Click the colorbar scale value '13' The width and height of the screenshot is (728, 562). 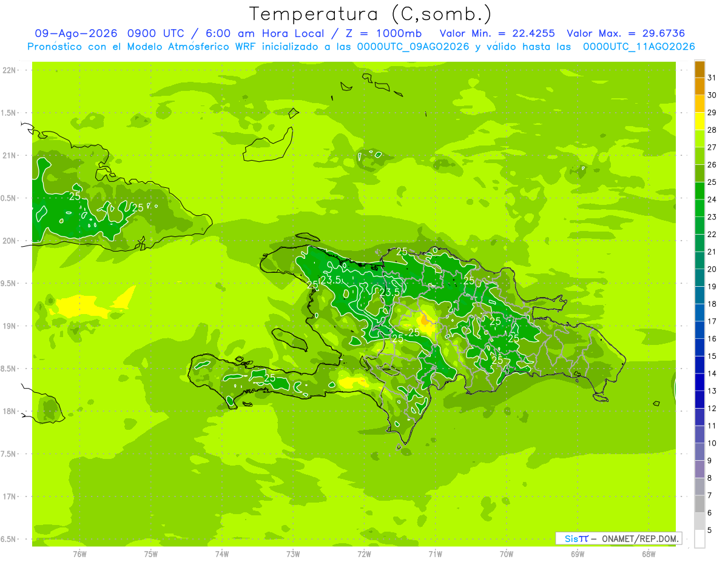tap(712, 391)
